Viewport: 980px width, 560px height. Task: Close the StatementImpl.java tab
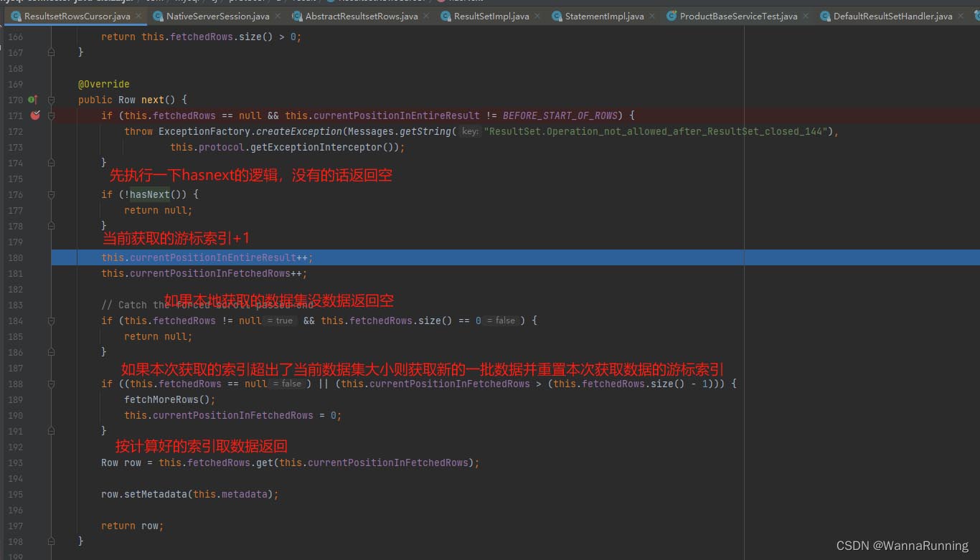[652, 16]
